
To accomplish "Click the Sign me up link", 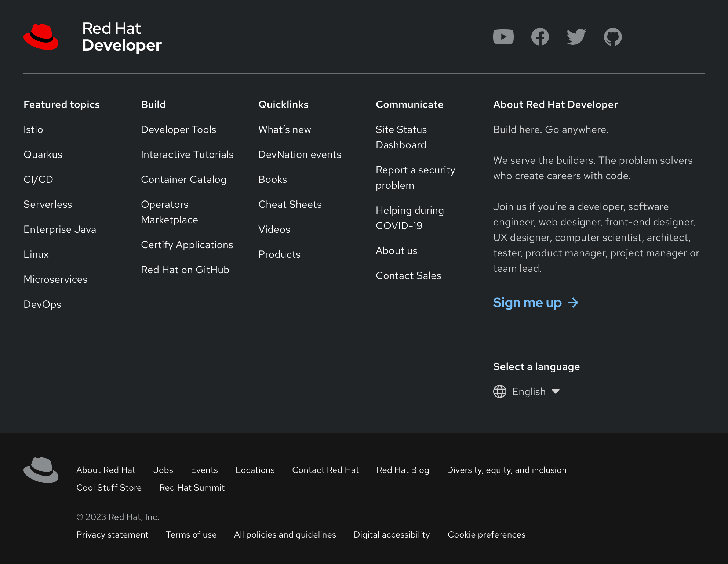I will click(x=527, y=303).
